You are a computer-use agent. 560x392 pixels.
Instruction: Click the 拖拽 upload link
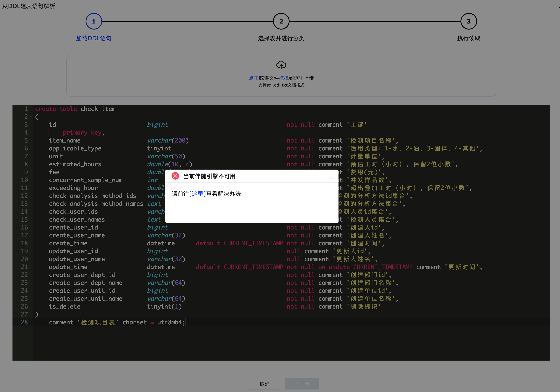(x=284, y=78)
